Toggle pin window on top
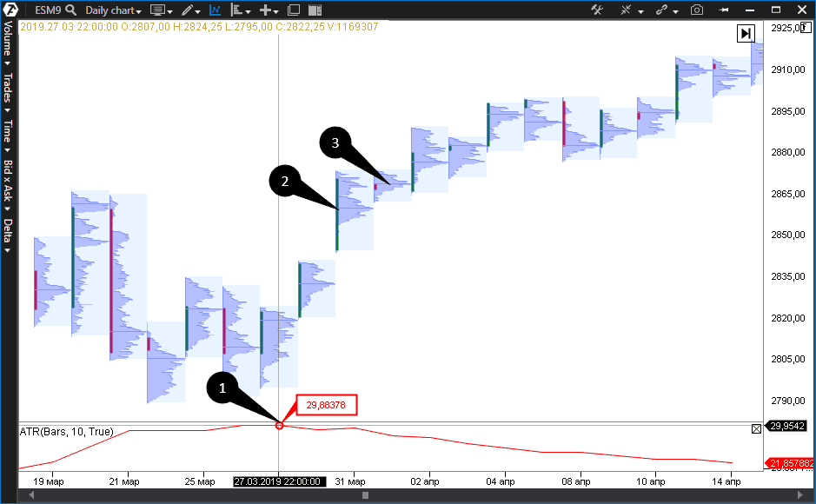816x504 pixels. 725,10
